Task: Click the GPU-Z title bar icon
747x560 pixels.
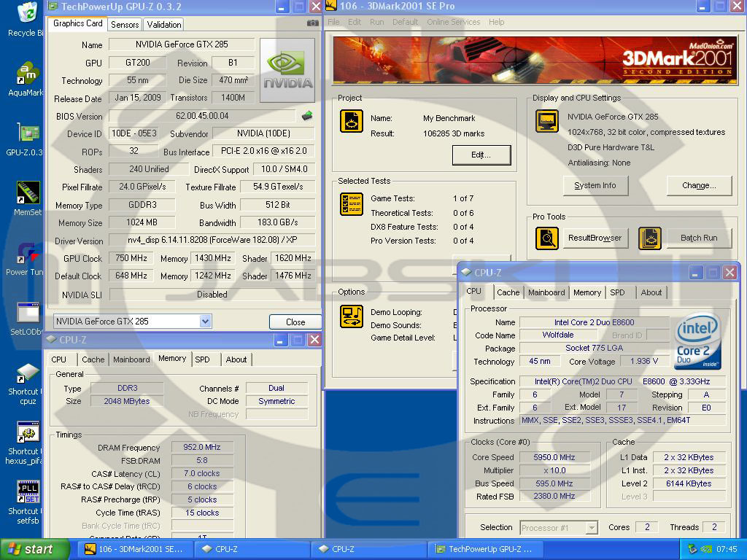Action: [x=53, y=6]
